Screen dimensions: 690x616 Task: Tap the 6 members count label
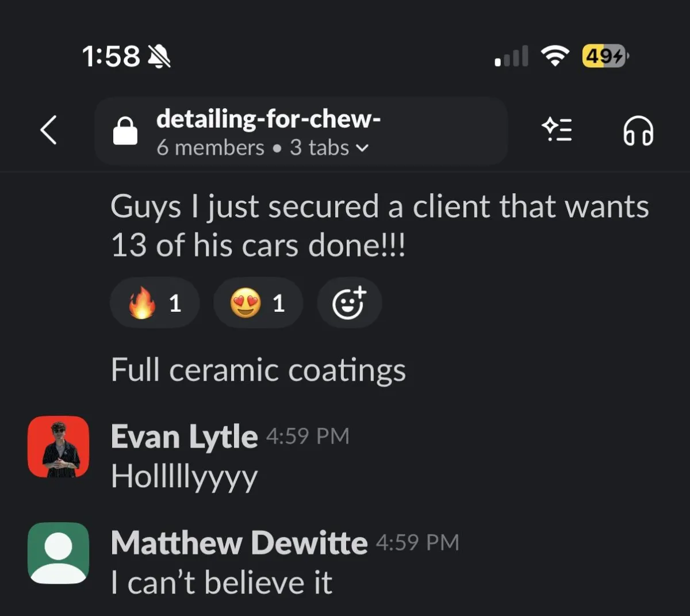click(210, 148)
